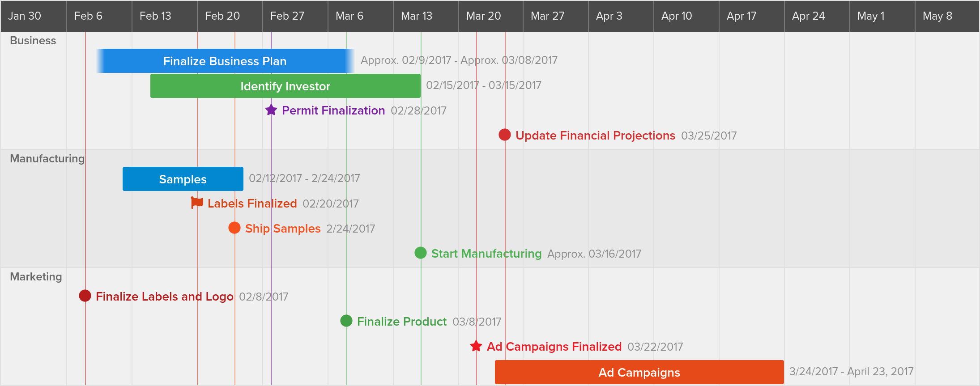Click the orange Labels Finalized flag icon
Screen dimensions: 980x386
tap(197, 203)
